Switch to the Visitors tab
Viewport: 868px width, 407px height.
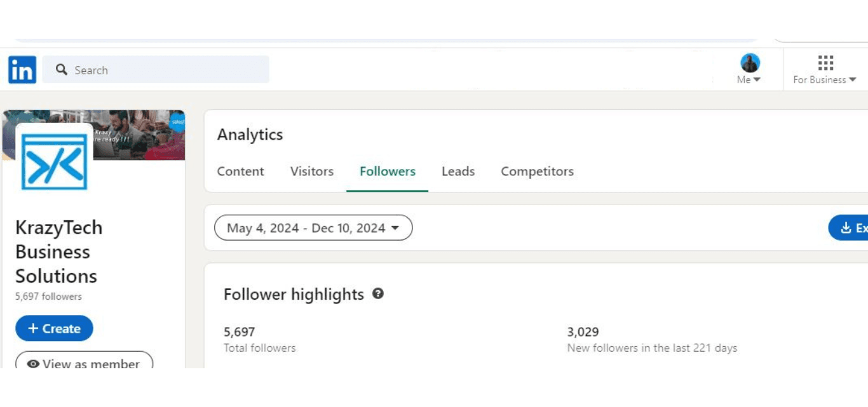[311, 171]
